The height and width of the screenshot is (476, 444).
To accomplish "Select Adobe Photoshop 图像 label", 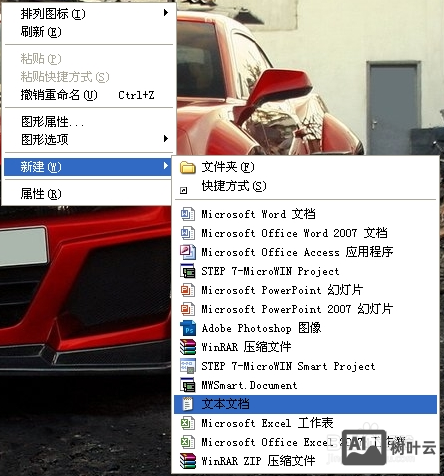I will tap(261, 328).
